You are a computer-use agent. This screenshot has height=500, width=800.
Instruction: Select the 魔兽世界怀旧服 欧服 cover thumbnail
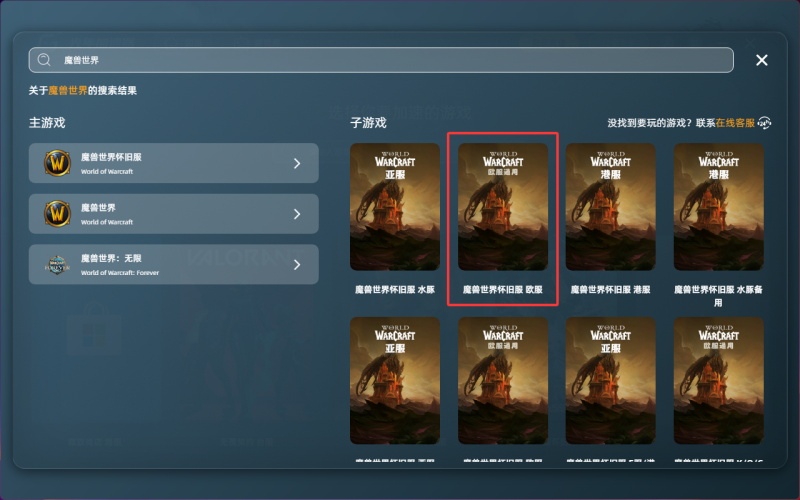[x=503, y=207]
